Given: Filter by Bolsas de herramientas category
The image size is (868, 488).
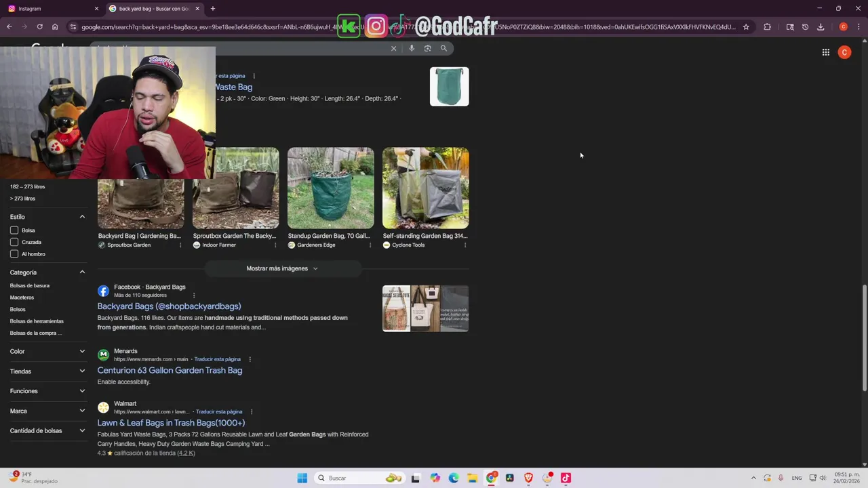Looking at the screenshot, I should 37,321.
